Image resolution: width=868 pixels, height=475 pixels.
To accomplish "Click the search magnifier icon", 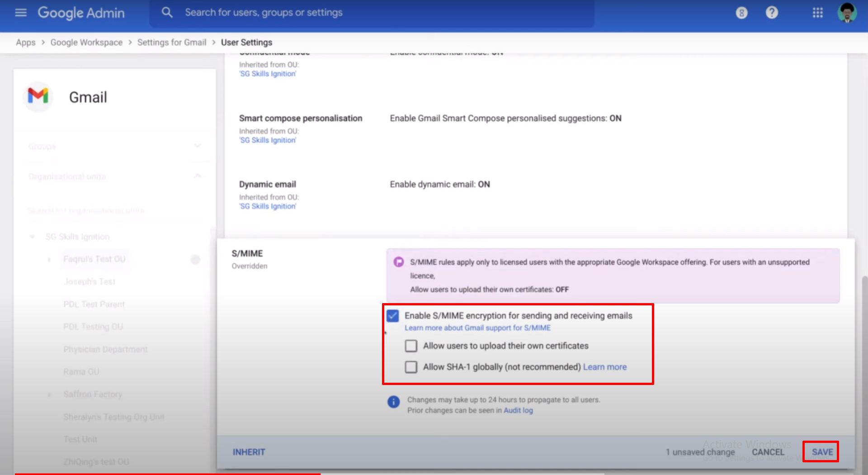I will pyautogui.click(x=167, y=12).
